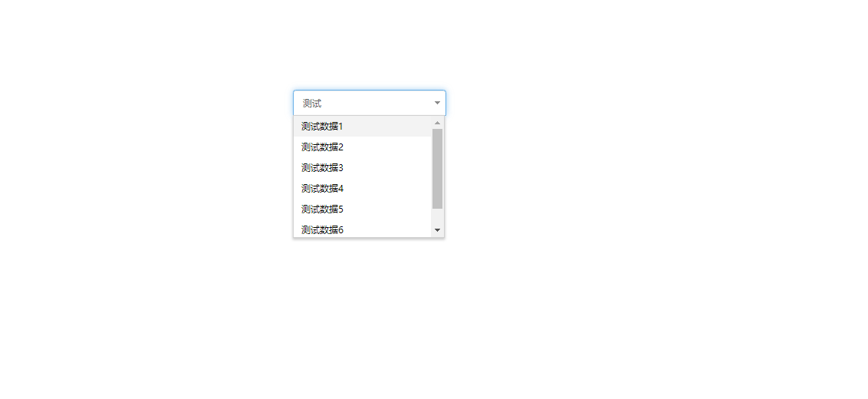Choose the bottom-most cut-off list option
The width and height of the screenshot is (868, 399).
coord(363,229)
